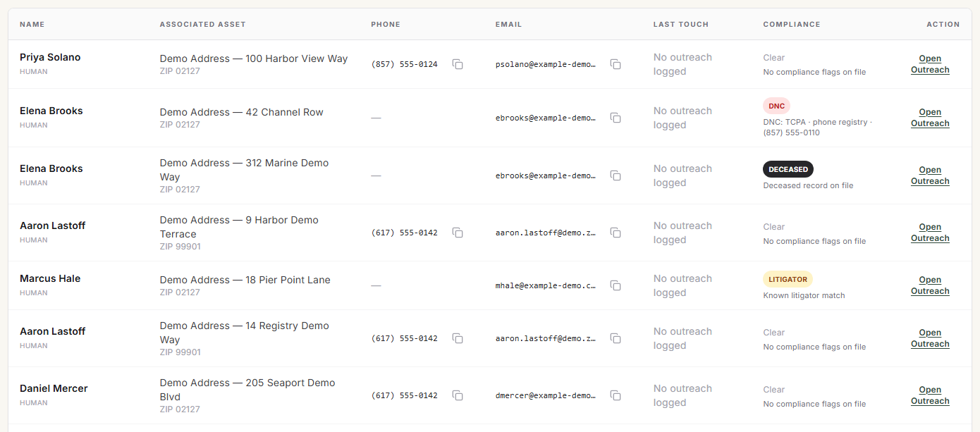
Task: Copy phone for 9 Harbor Demo Terrace row
Action: tap(458, 233)
